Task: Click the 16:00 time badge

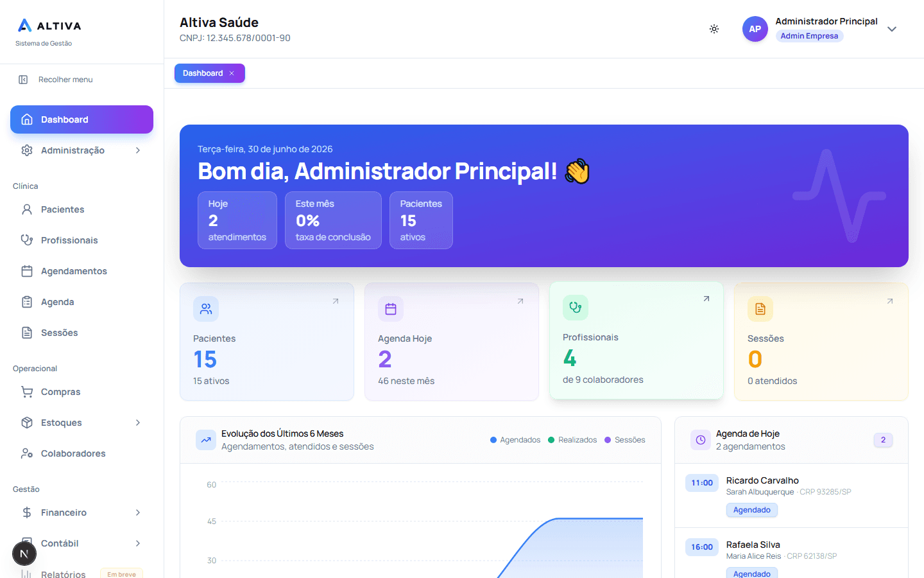Action: 702,547
